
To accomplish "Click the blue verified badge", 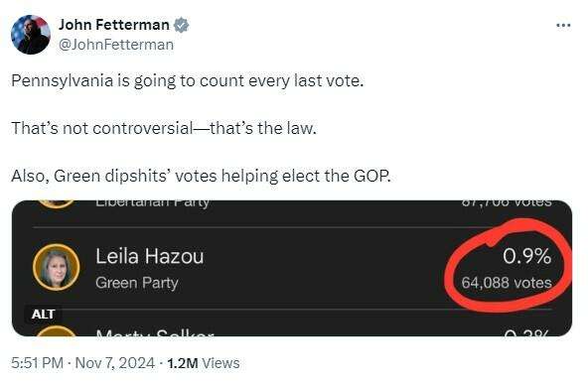I will 181,25.
